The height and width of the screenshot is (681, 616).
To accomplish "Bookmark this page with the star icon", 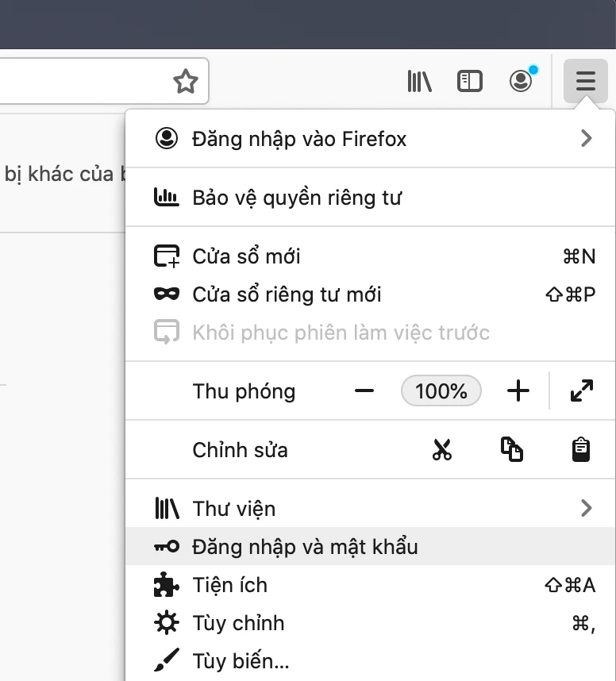I will 185,80.
